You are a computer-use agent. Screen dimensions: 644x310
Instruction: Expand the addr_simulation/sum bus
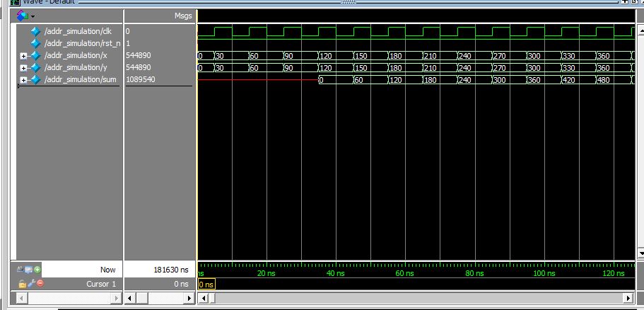click(x=23, y=80)
